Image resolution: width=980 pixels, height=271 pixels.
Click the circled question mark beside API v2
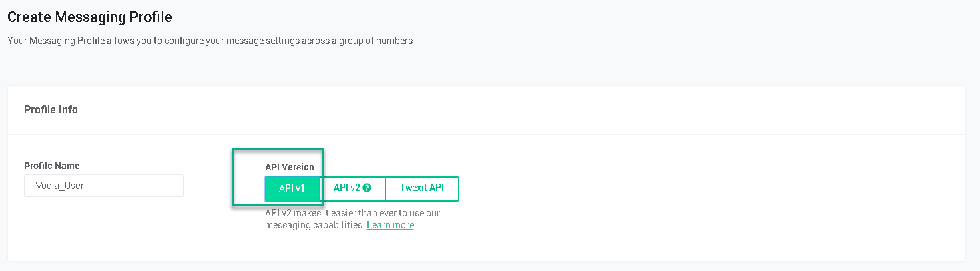tap(367, 188)
